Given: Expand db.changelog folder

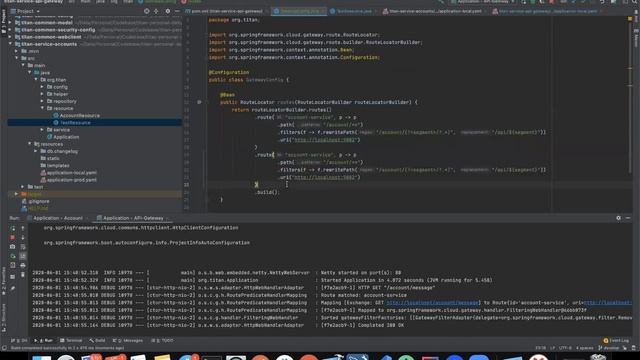Looking at the screenshot, I should point(36,151).
